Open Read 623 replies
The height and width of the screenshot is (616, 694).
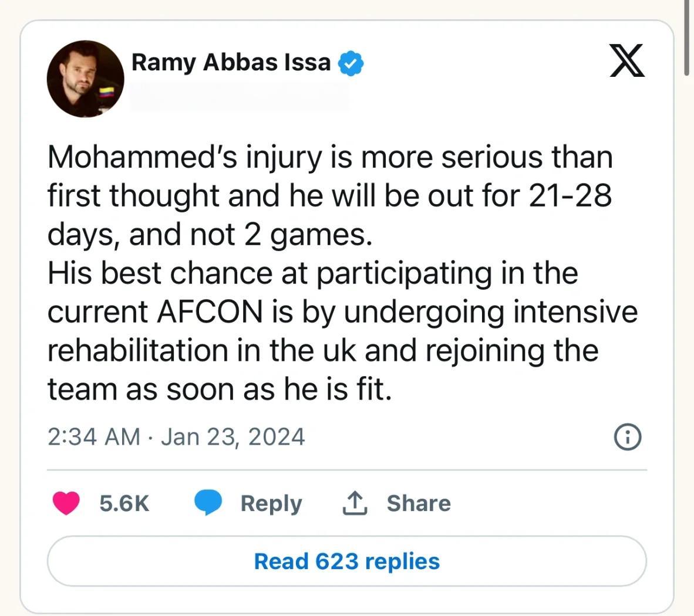346,561
